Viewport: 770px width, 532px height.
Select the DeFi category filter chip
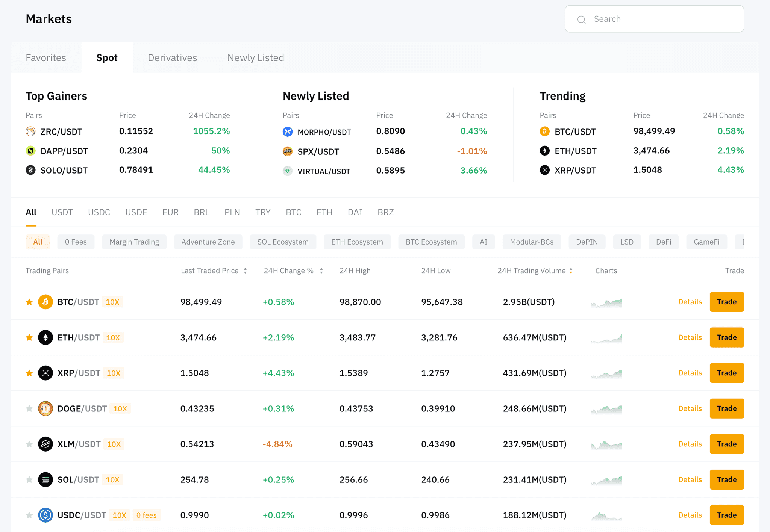(x=664, y=242)
